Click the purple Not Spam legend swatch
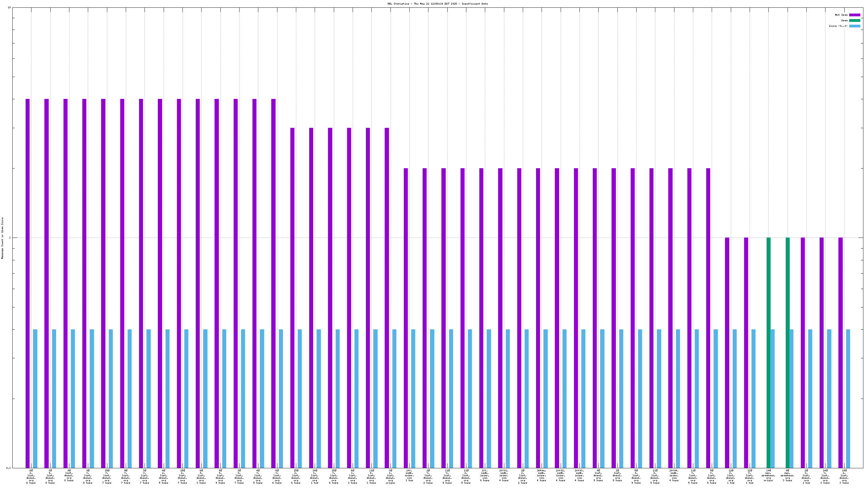The width and height of the screenshot is (868, 488). coord(854,15)
